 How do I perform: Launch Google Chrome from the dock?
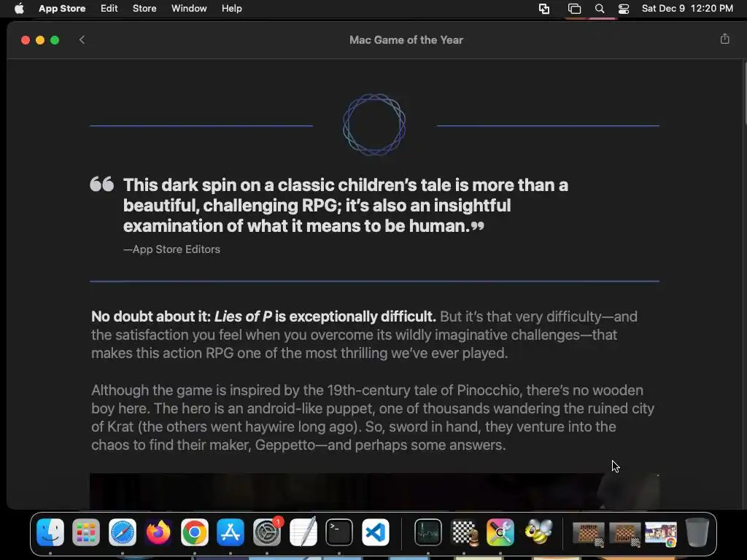pyautogui.click(x=194, y=532)
